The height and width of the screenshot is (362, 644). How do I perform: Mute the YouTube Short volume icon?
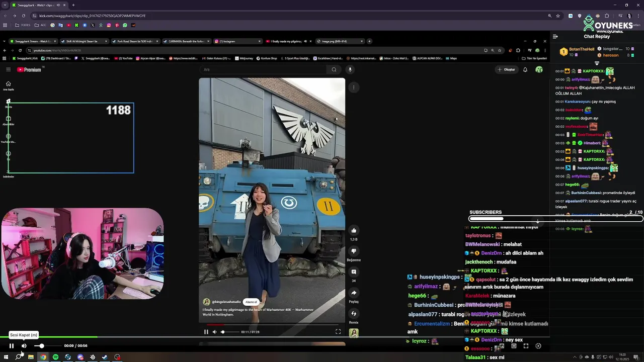pyautogui.click(x=214, y=332)
